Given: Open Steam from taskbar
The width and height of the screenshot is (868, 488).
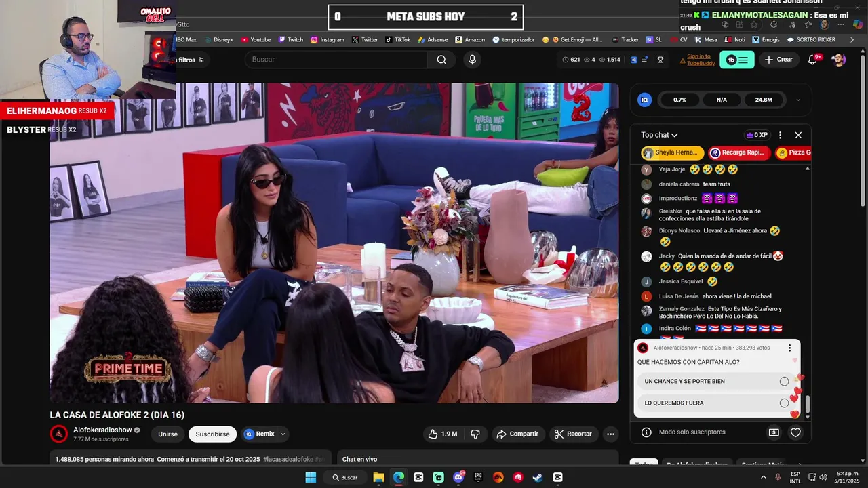Looking at the screenshot, I should (x=538, y=477).
